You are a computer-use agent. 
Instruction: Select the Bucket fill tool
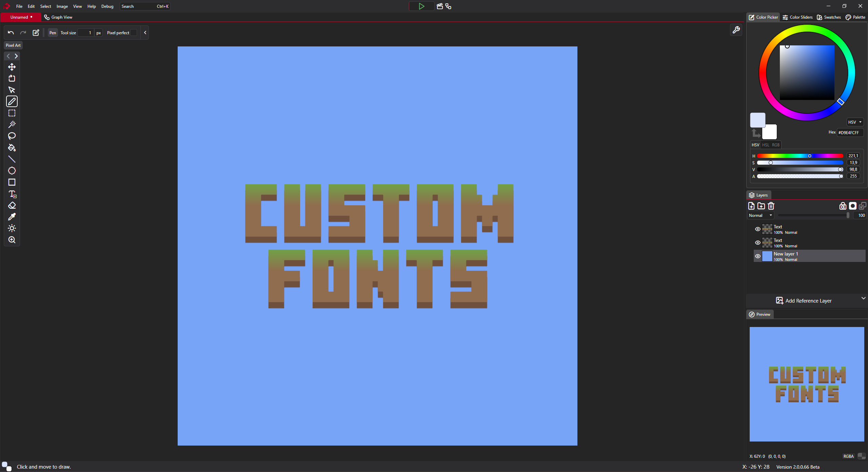click(x=12, y=148)
